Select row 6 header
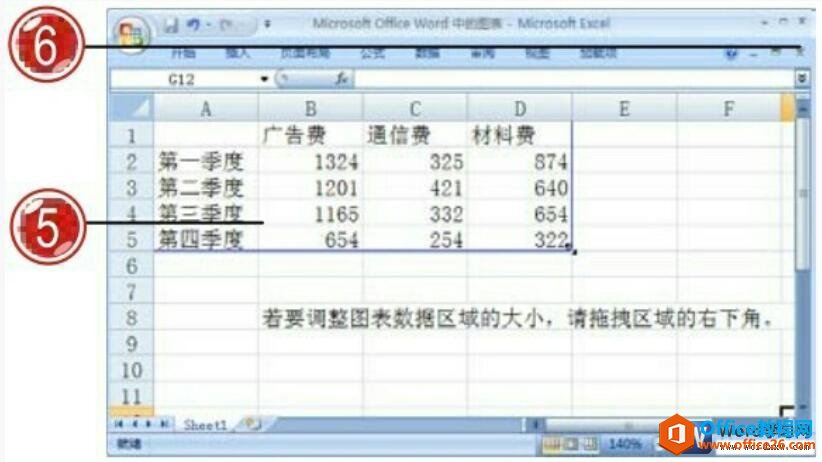The width and height of the screenshot is (822, 462). [x=131, y=265]
